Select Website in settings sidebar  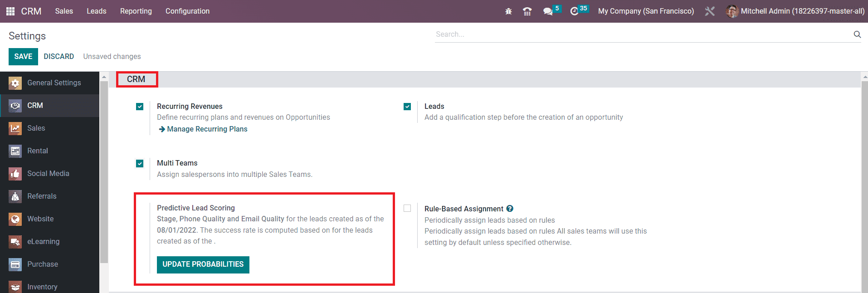point(40,219)
